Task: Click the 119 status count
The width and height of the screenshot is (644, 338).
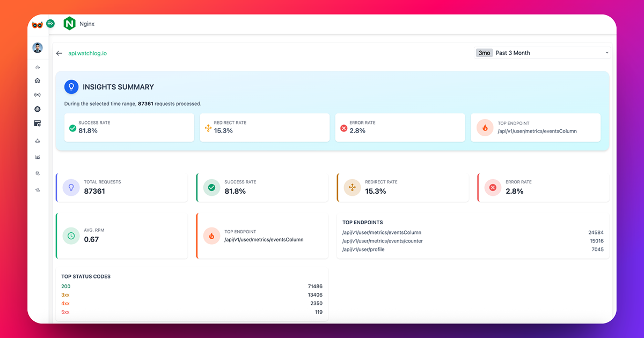Action: coord(318,312)
